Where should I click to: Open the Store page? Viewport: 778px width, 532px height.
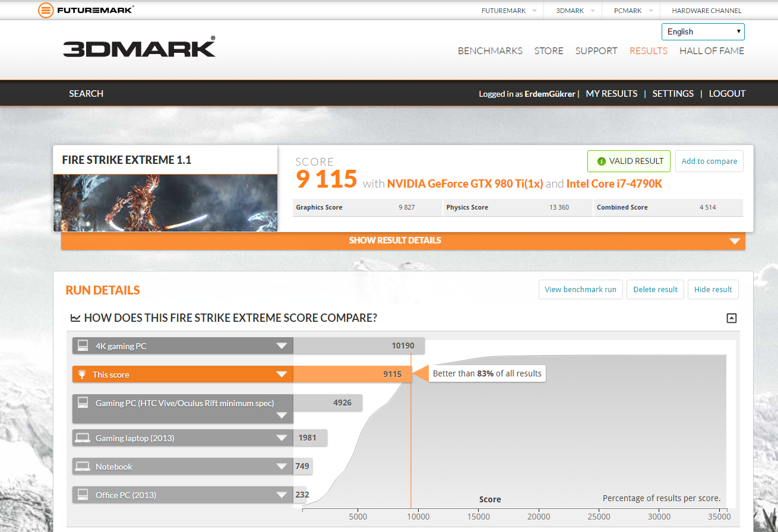549,51
